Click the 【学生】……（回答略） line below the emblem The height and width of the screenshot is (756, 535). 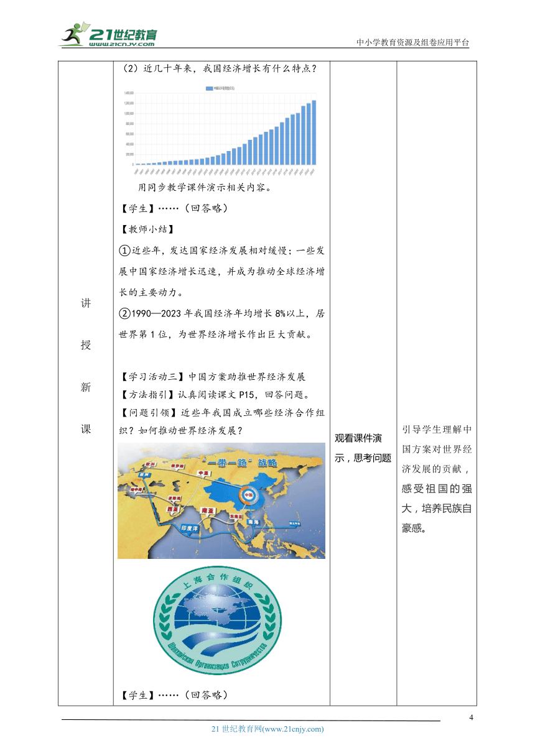click(x=174, y=694)
